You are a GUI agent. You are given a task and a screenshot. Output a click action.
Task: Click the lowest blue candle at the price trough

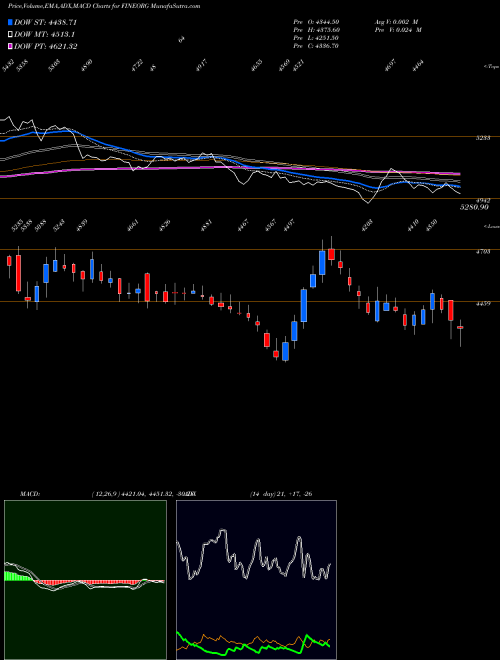point(285,351)
